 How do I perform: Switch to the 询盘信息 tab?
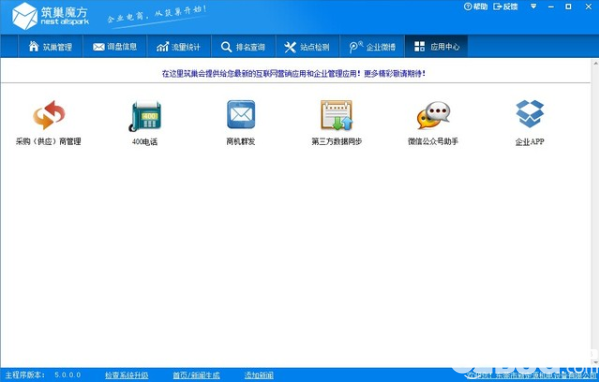115,47
